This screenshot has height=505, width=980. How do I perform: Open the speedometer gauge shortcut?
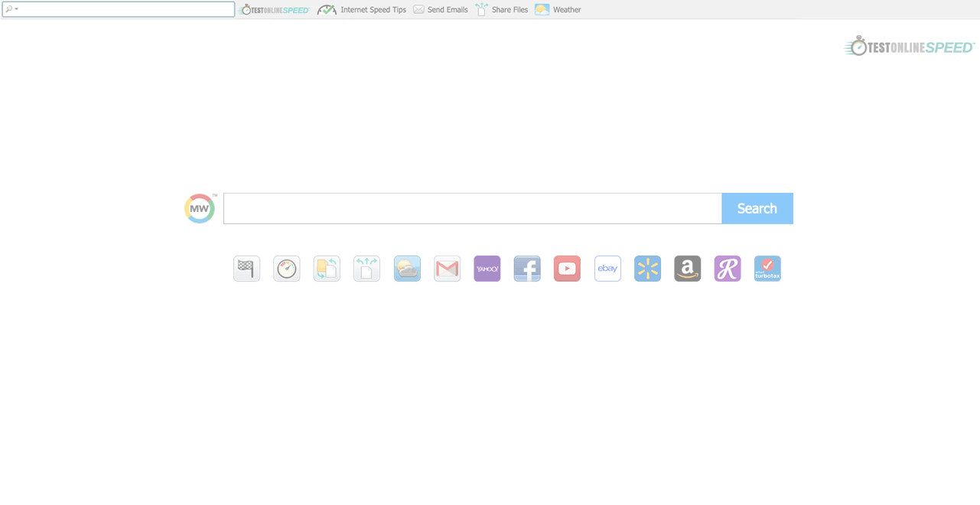pyautogui.click(x=287, y=269)
